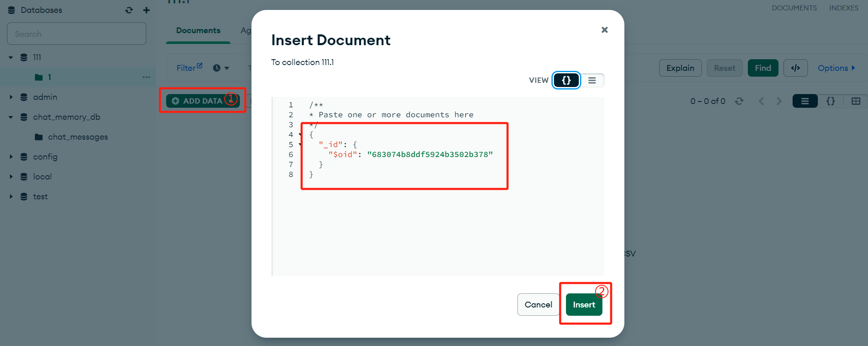Expand the test database

coord(11,196)
